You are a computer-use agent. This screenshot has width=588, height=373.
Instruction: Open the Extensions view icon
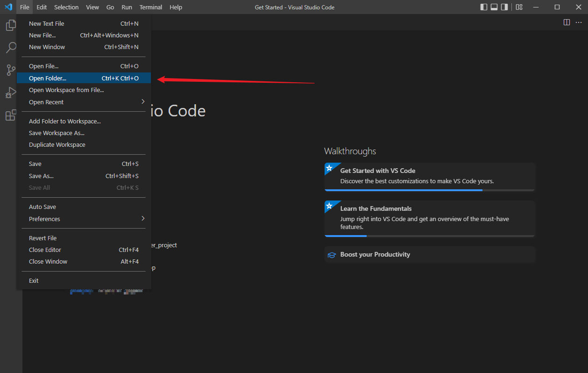tap(11, 115)
